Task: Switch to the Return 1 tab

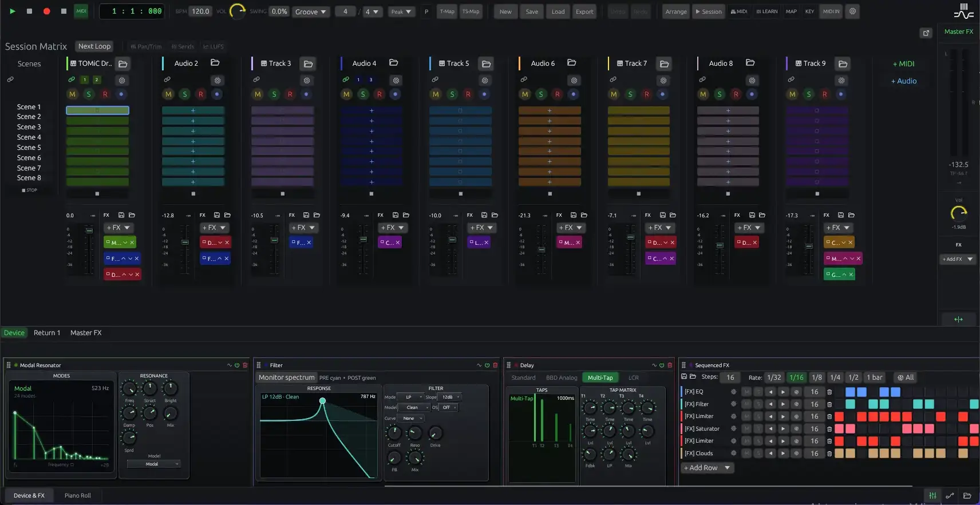Action: coord(47,333)
